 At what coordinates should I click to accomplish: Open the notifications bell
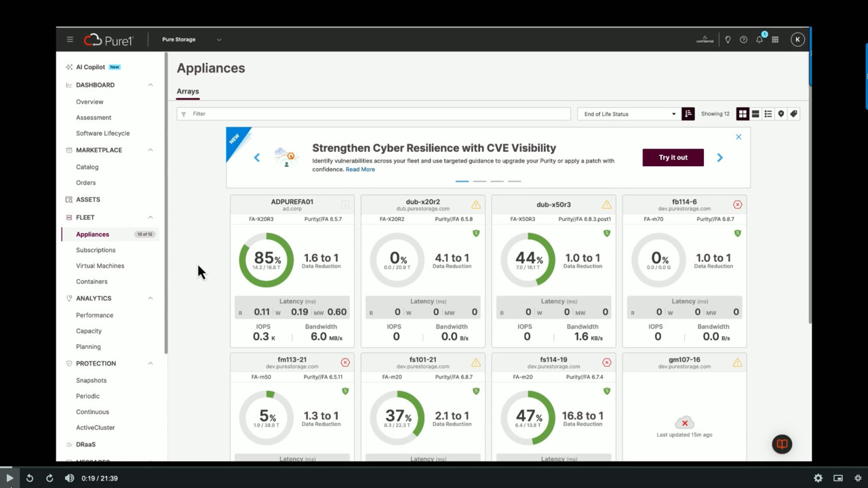759,39
